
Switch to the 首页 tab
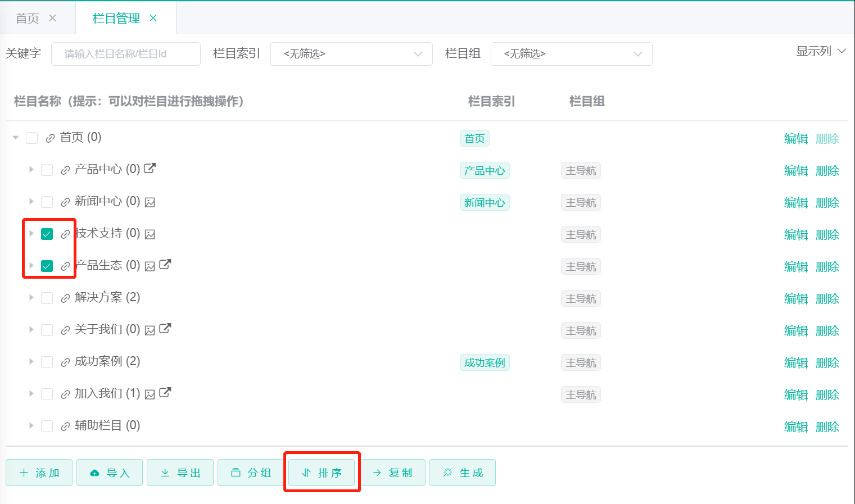(x=27, y=19)
